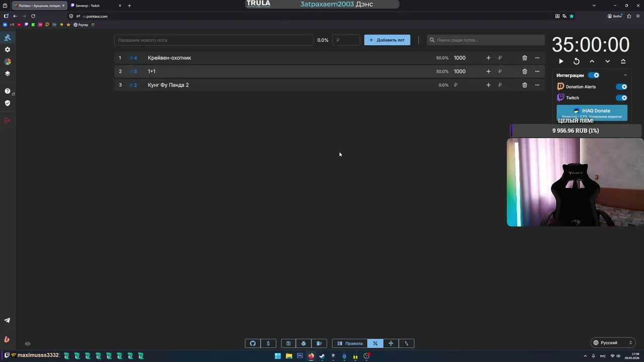This screenshot has width=644, height=362.
Task: Disable the Donation Alerts integration switch
Action: [x=622, y=86]
